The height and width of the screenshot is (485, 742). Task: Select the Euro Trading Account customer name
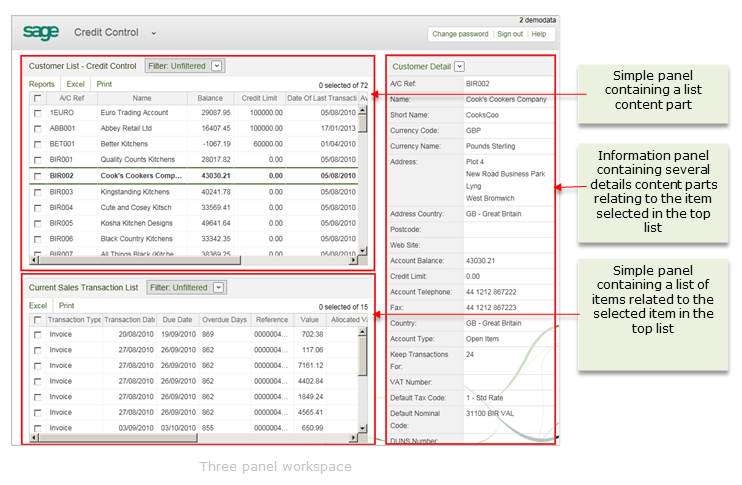click(134, 113)
